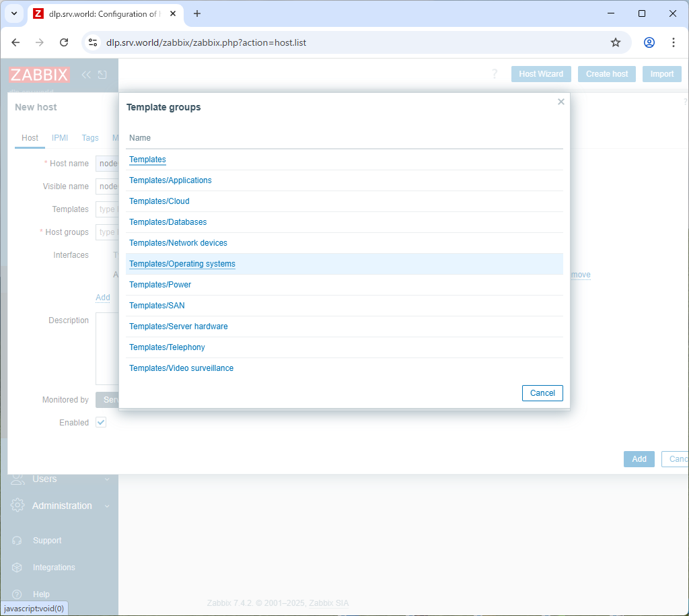This screenshot has width=689, height=616.
Task: Bookmark this page with the star icon
Action: pos(615,42)
